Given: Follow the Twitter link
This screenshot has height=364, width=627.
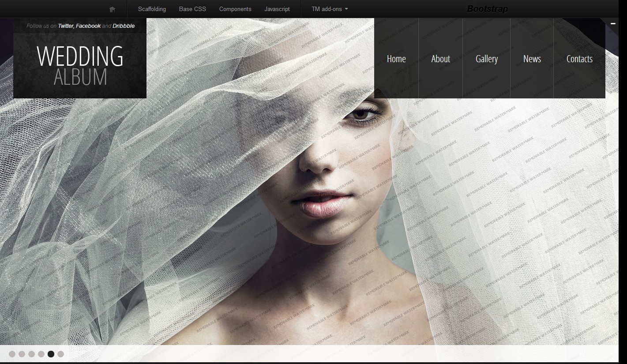Looking at the screenshot, I should pyautogui.click(x=66, y=26).
